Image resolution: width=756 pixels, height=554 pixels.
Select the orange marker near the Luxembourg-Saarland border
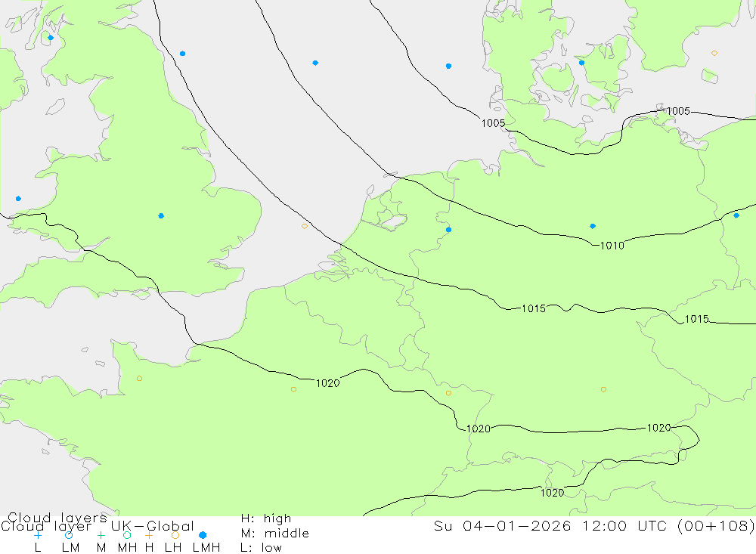pos(448,393)
